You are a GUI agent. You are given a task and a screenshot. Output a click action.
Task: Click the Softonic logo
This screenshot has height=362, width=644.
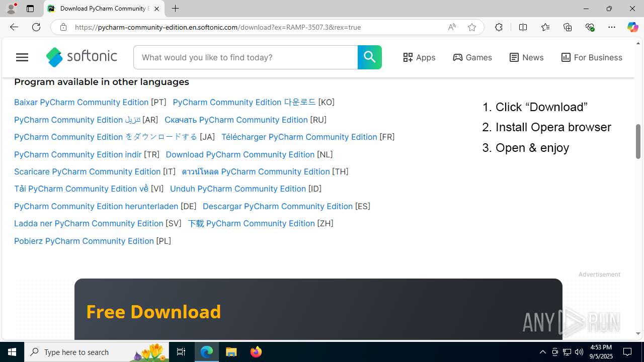click(x=82, y=57)
